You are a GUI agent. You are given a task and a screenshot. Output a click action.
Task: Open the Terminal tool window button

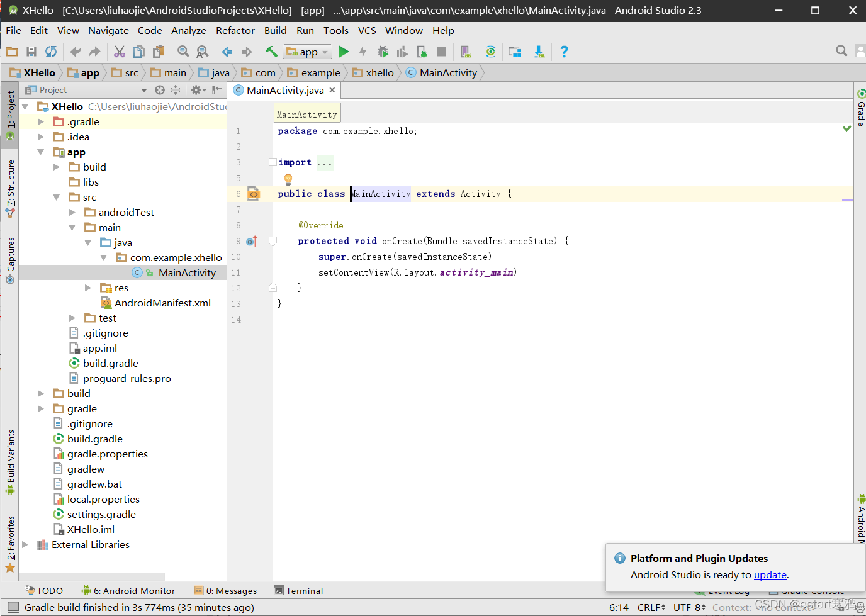tap(298, 591)
